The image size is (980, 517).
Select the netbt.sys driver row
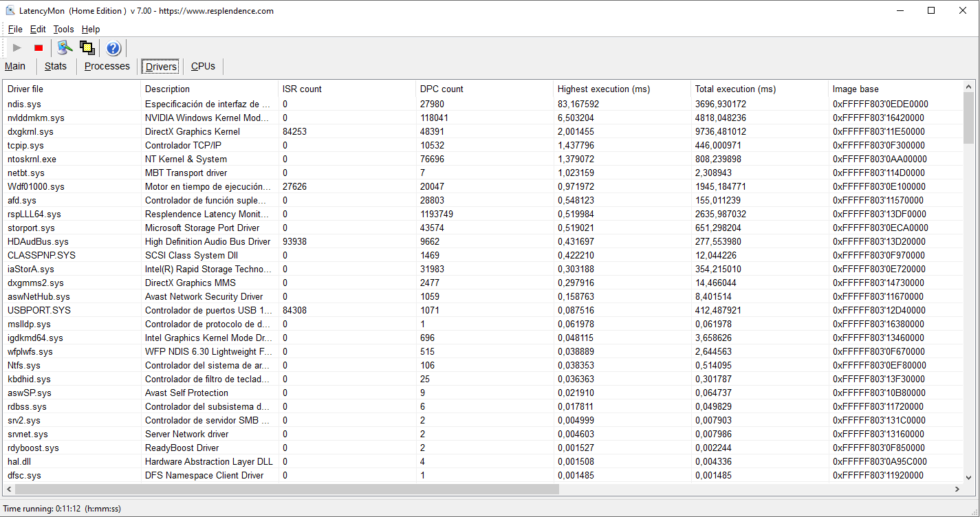(x=483, y=173)
